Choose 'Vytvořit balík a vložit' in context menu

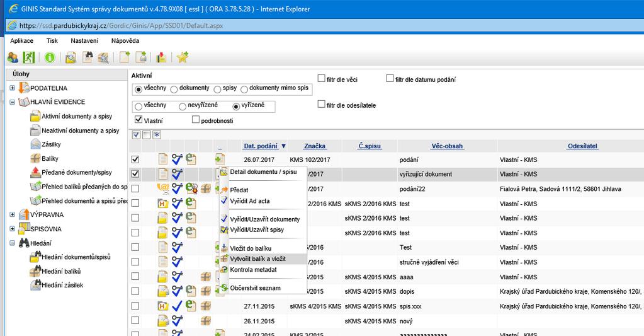coord(263,258)
